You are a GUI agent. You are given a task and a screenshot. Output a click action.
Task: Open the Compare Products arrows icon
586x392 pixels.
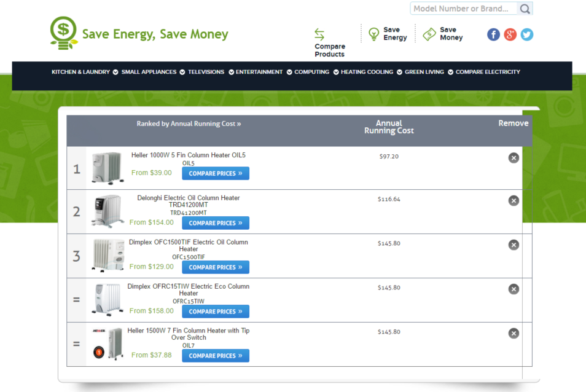click(319, 34)
